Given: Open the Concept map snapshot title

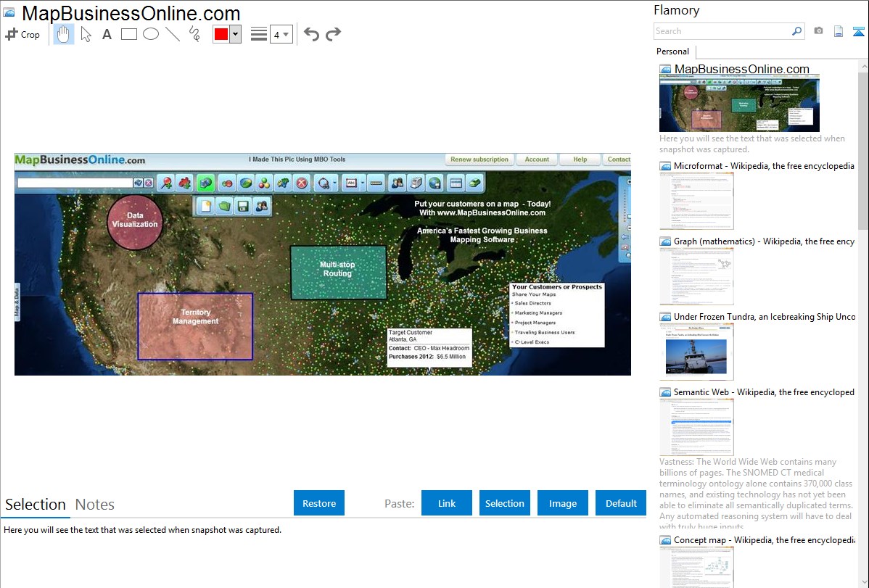Looking at the screenshot, I should pos(765,539).
